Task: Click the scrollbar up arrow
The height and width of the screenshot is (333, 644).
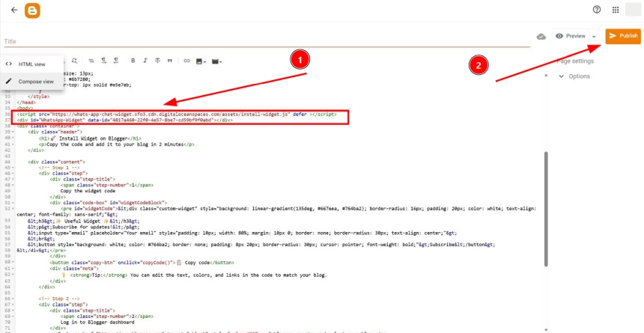Action: click(546, 76)
